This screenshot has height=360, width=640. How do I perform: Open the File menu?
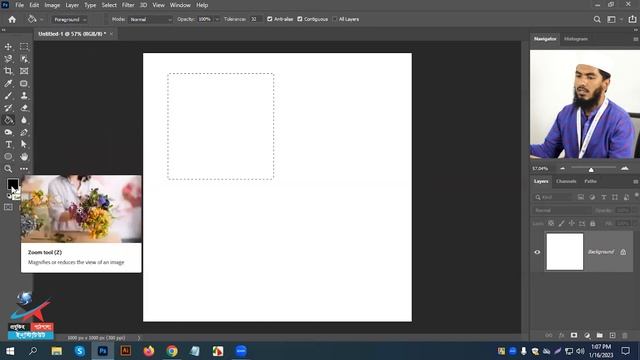point(19,5)
